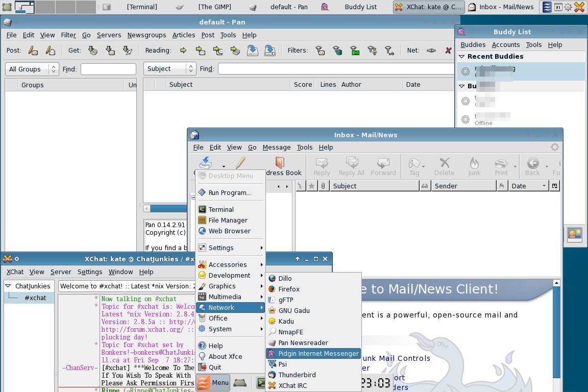Select Run Program in Xfce menu
Image resolution: width=588 pixels, height=392 pixels.
[230, 192]
